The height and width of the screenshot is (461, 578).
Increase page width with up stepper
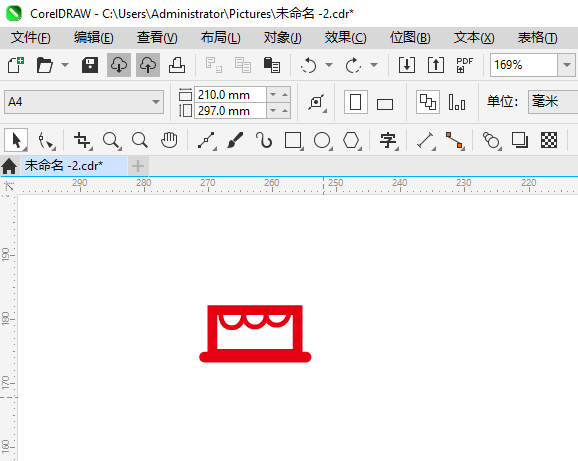click(x=285, y=95)
